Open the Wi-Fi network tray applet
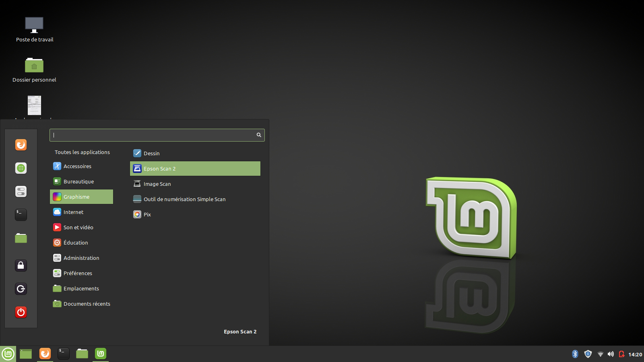 (x=601, y=354)
